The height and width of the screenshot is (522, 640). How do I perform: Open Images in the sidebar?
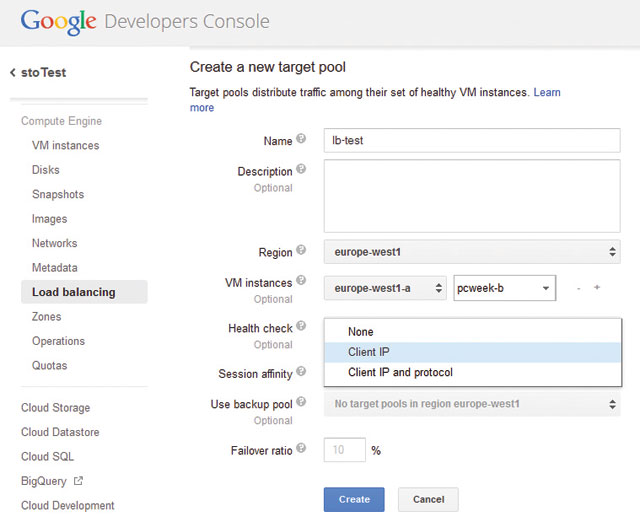(x=49, y=219)
